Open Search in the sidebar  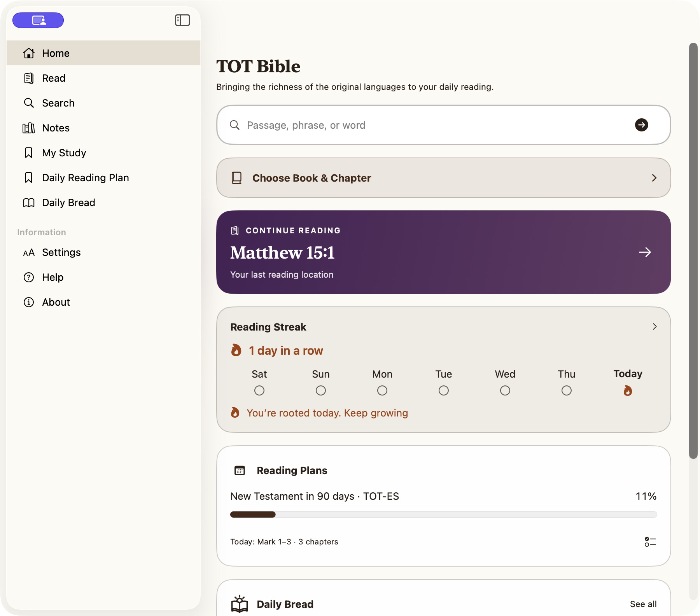(103, 103)
